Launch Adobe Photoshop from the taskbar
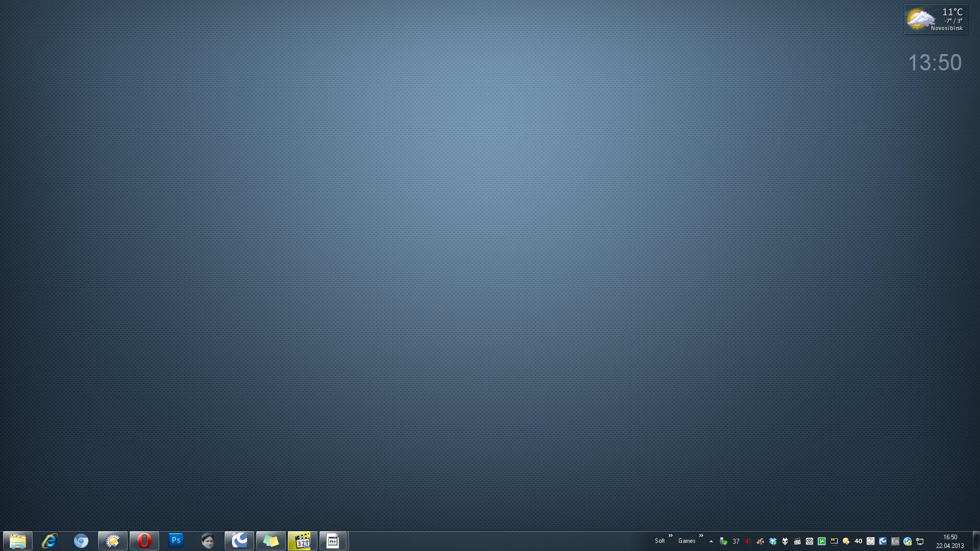This screenshot has height=551, width=980. [176, 541]
